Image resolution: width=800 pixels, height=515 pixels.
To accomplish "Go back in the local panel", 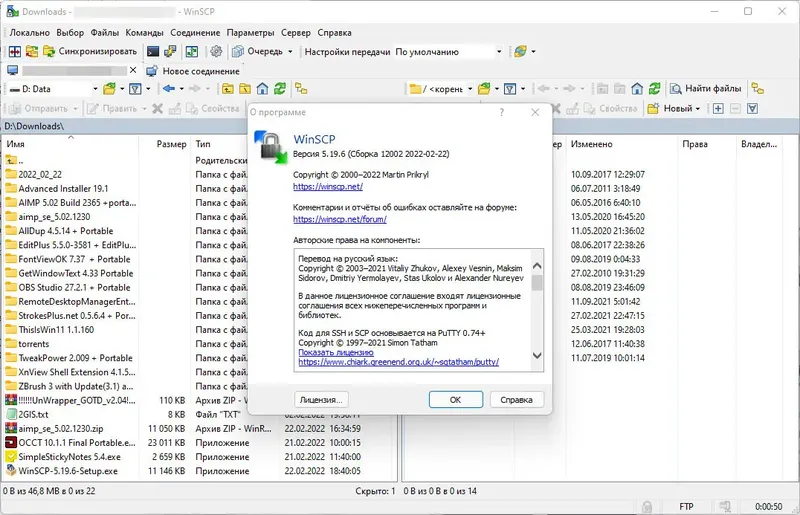I will pyautogui.click(x=169, y=89).
